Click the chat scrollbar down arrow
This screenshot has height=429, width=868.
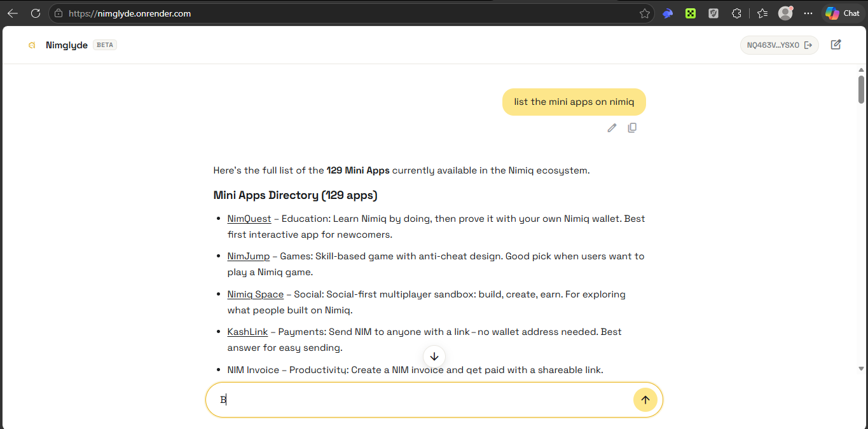862,368
